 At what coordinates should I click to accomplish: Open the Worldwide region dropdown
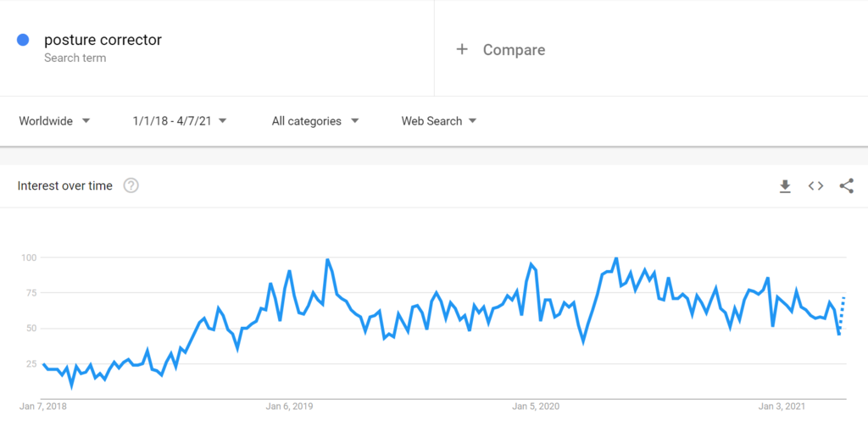tap(55, 121)
